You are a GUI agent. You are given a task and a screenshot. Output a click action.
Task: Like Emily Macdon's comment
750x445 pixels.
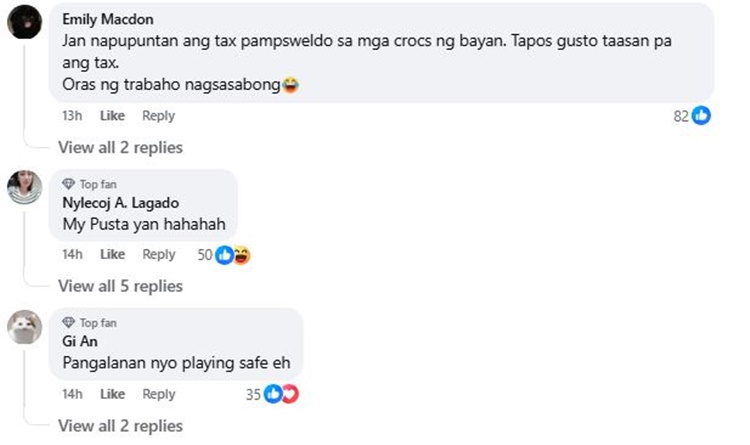[112, 116]
